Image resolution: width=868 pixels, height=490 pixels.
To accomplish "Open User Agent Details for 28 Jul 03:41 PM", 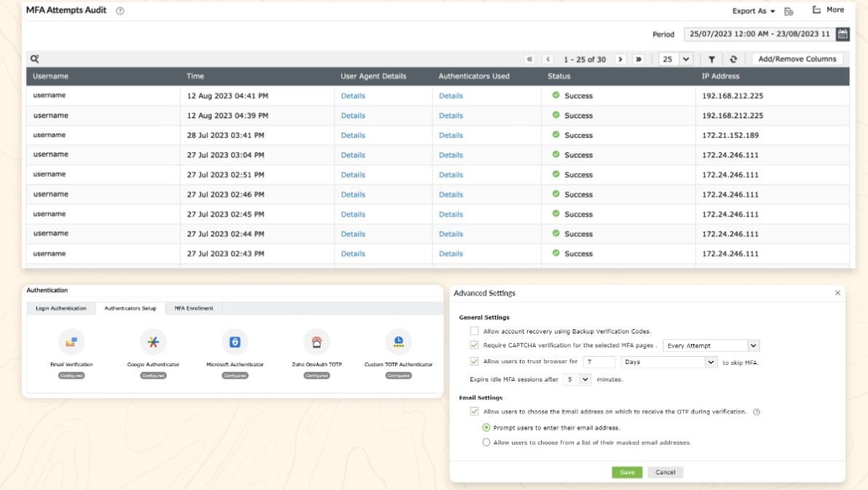I will 352,135.
